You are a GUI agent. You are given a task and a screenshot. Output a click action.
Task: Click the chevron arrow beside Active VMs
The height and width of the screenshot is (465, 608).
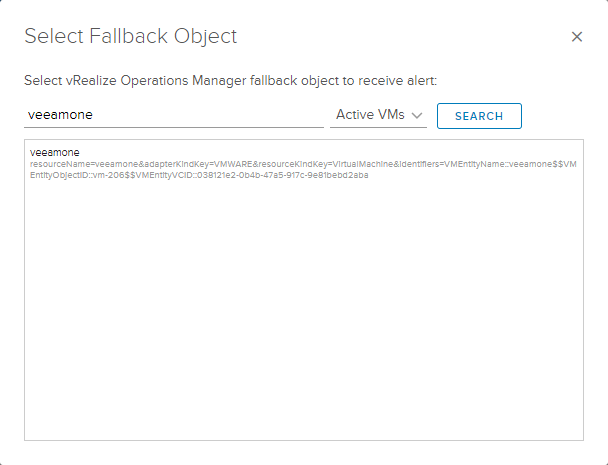pyautogui.click(x=418, y=116)
